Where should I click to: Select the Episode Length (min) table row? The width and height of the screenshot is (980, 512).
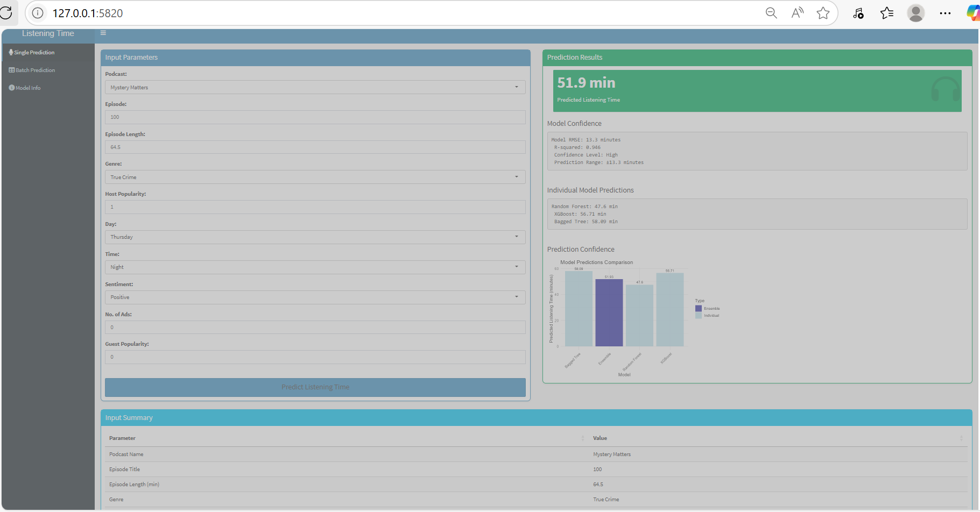point(536,485)
